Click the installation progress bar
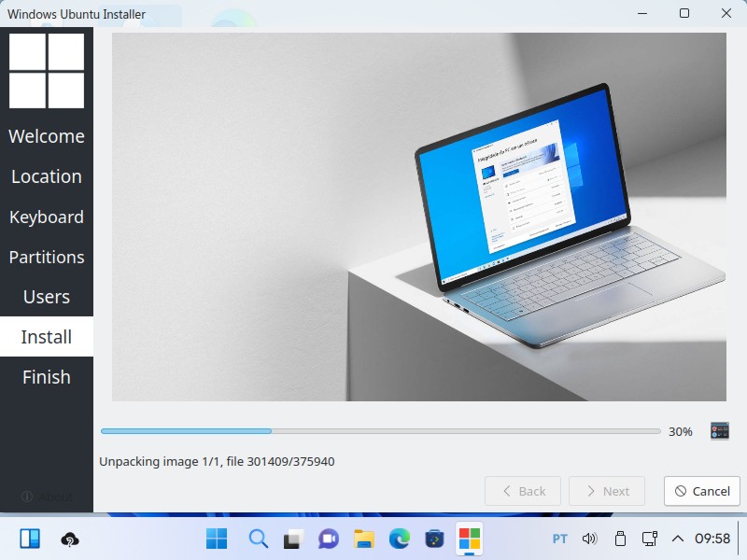 click(381, 431)
